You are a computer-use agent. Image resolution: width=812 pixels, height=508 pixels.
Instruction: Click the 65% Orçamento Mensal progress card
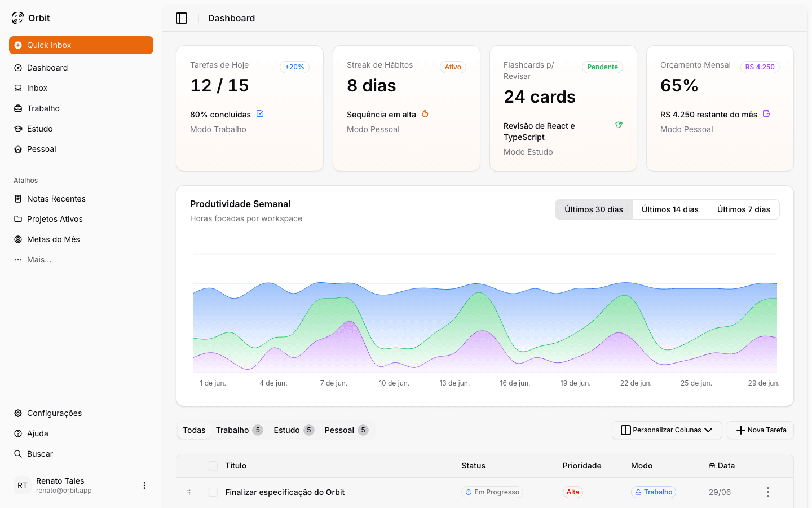coord(720,108)
